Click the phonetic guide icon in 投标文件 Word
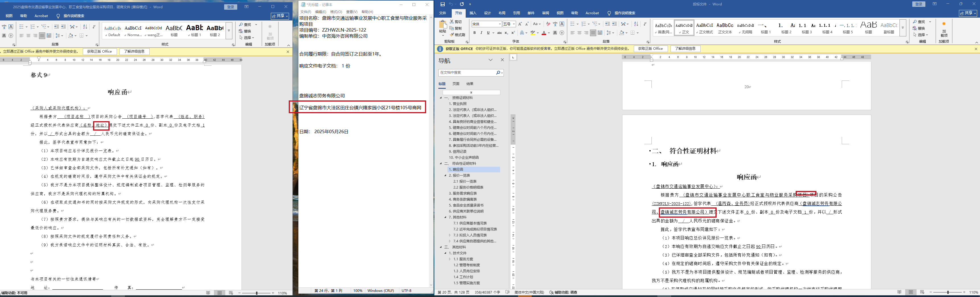Viewport: 980px width, 297px height. 555,24
